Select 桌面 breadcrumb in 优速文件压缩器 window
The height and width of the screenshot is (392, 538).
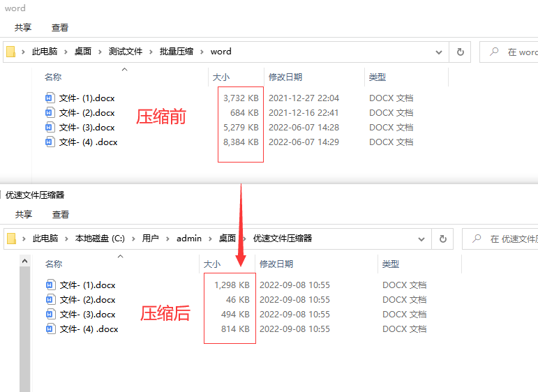pos(227,239)
